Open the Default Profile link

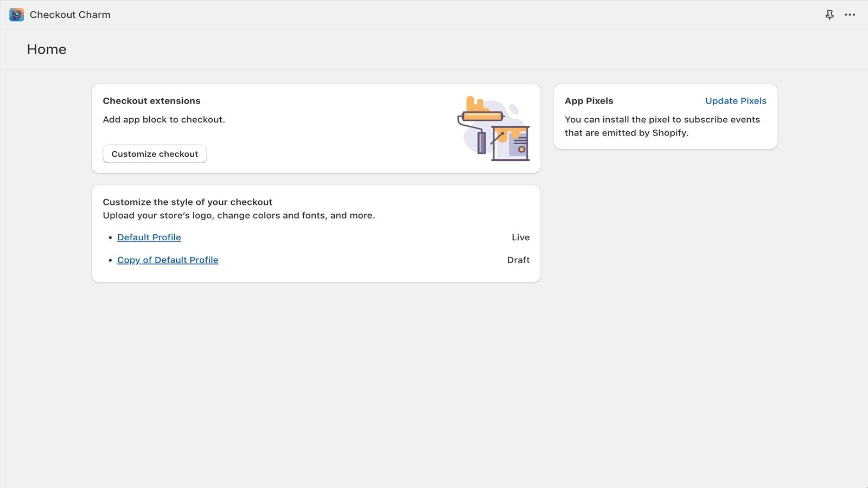point(149,237)
